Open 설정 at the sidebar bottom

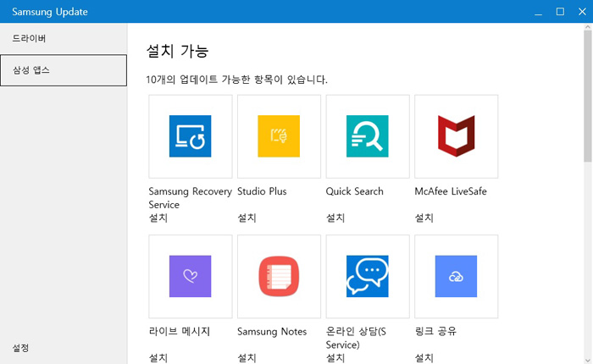click(20, 348)
